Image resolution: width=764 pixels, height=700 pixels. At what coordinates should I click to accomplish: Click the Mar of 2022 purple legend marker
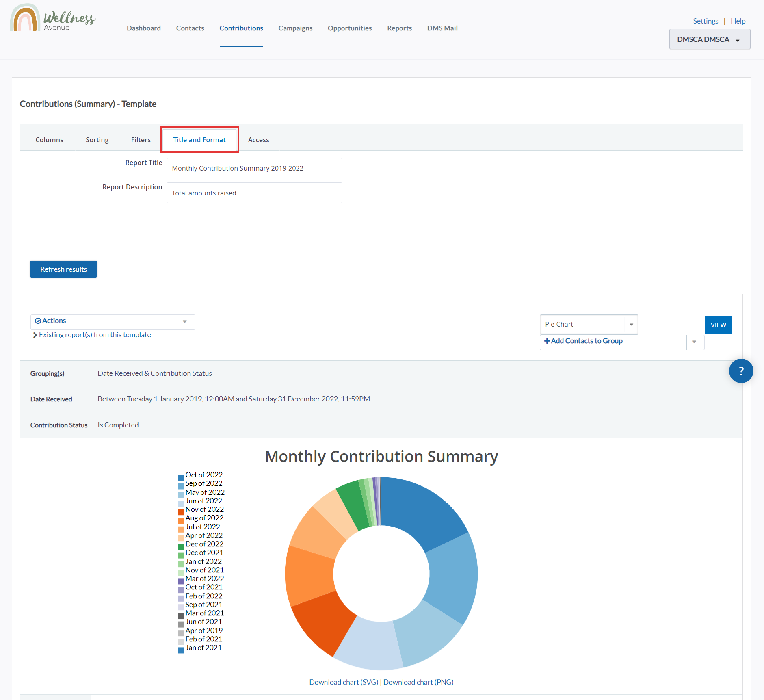[181, 581]
